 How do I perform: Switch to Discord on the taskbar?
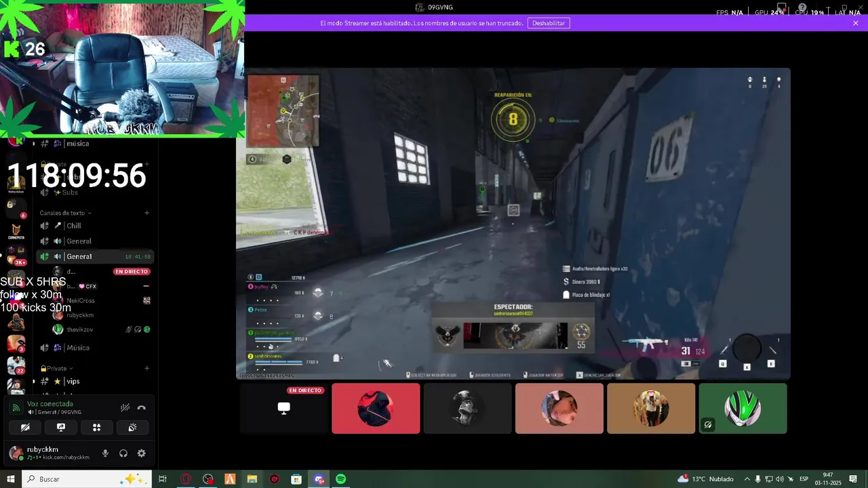pyautogui.click(x=319, y=479)
